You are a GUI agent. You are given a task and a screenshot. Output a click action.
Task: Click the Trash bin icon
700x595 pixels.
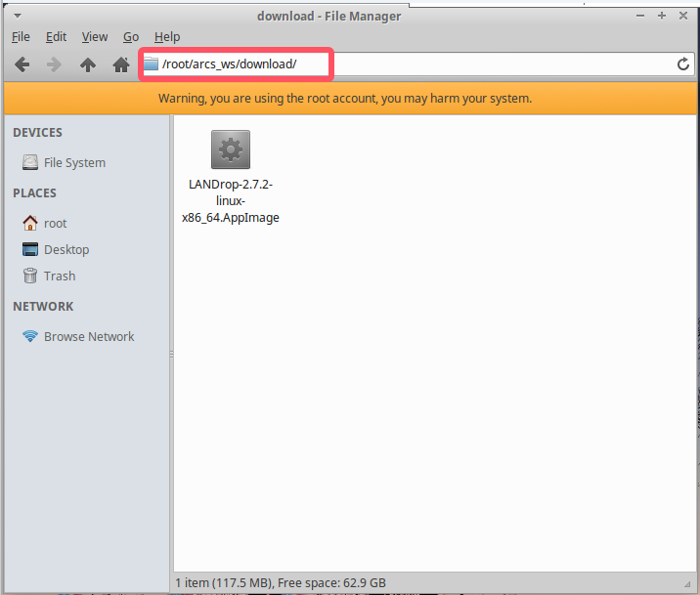click(x=30, y=276)
